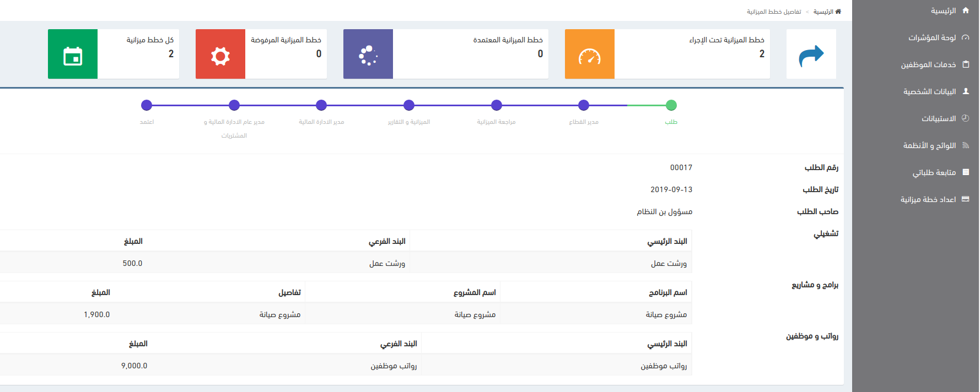Click the green طلب step marker
Screen dimensions: 980x392
pyautogui.click(x=671, y=105)
